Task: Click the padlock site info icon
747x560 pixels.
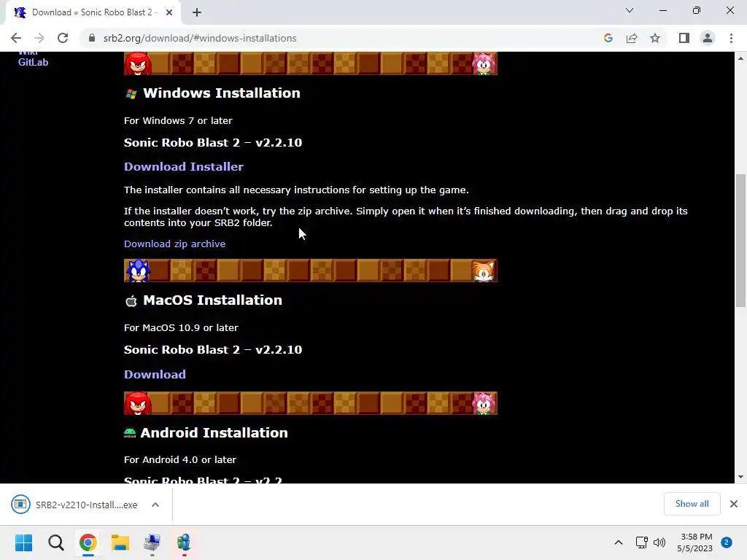Action: pos(92,38)
